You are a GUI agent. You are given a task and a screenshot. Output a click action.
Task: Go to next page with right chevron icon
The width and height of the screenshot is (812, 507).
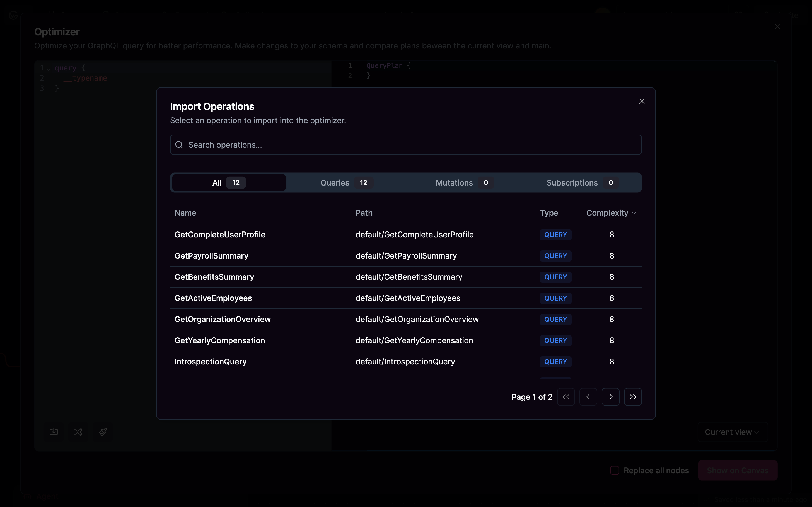(611, 397)
